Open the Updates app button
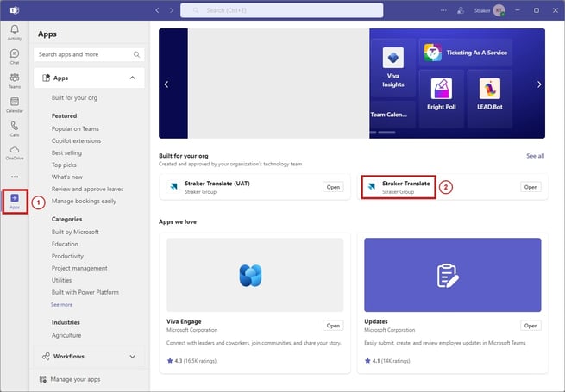 point(530,326)
